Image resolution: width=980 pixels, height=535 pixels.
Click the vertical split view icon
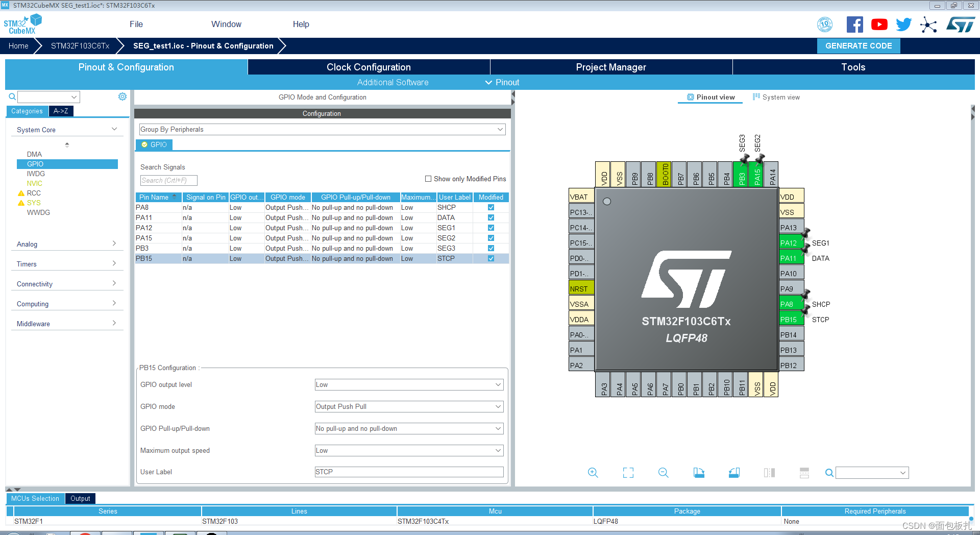(769, 473)
